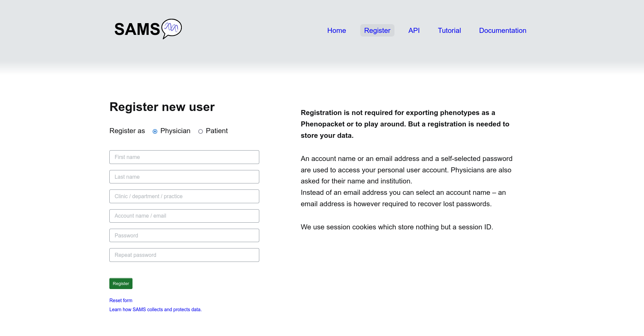Open the Home page

[336, 31]
